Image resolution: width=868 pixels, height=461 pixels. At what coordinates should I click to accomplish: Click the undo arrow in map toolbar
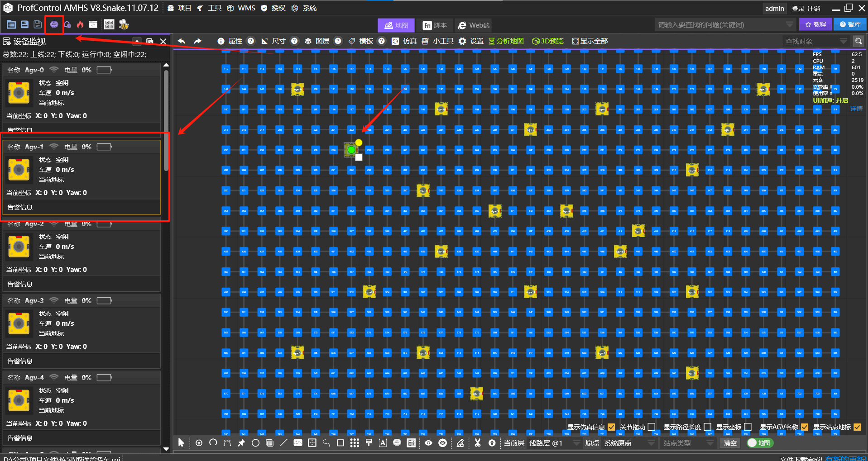click(x=182, y=41)
